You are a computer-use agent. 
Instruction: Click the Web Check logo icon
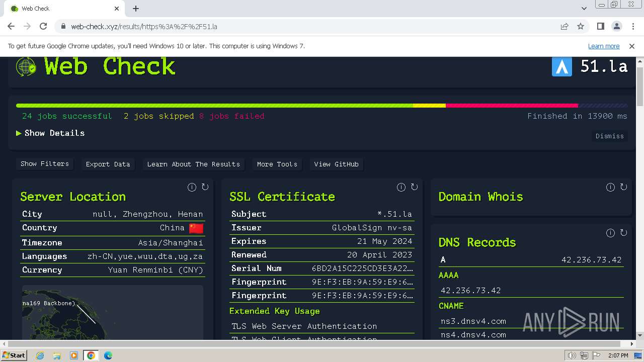coord(26,66)
